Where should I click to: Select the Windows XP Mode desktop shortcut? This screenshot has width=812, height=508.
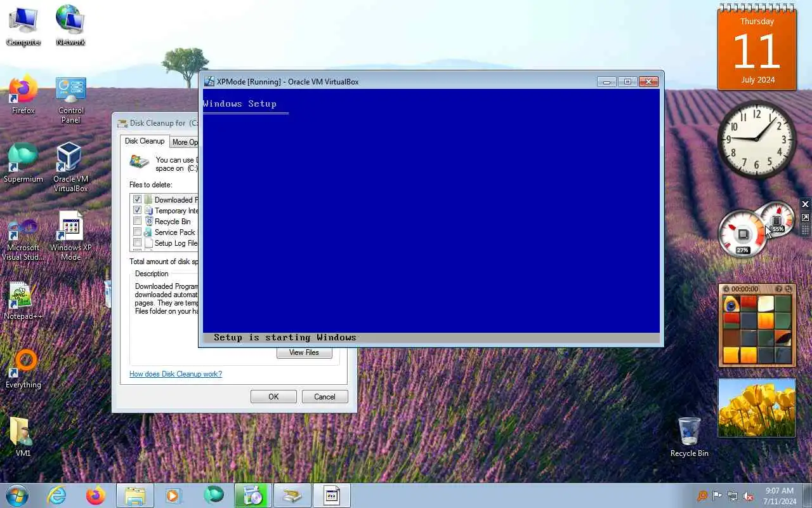coord(70,236)
